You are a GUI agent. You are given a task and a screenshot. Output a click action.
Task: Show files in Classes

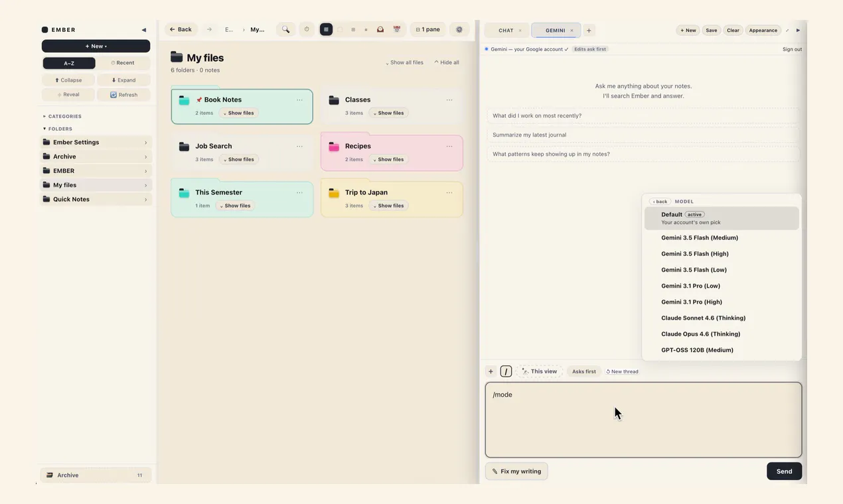pyautogui.click(x=388, y=113)
